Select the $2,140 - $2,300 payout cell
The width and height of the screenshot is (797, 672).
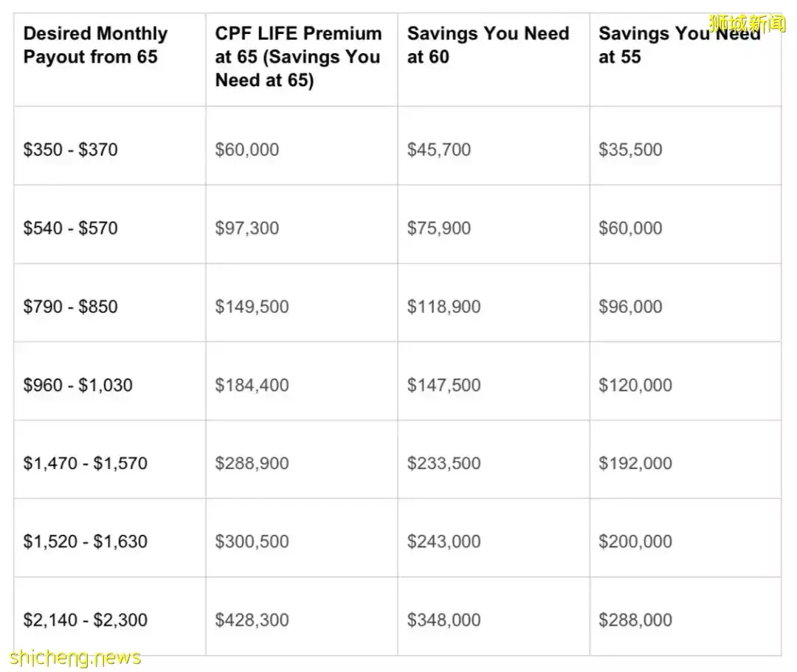85,620
